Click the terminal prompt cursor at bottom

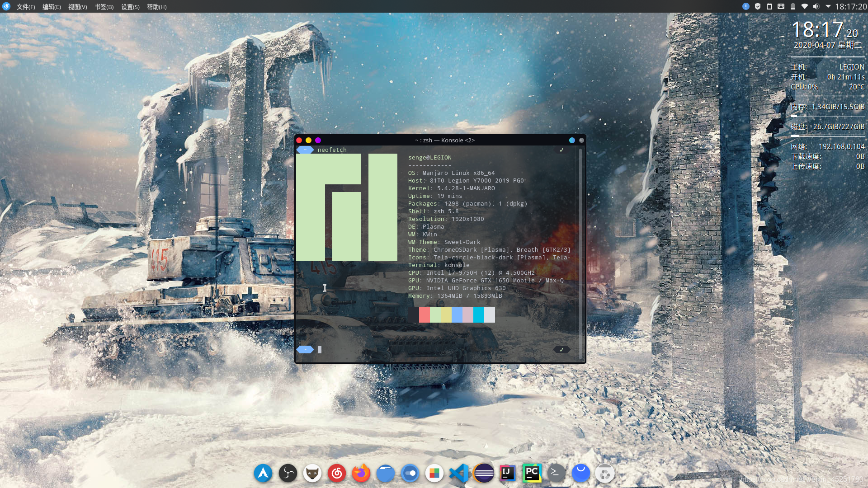click(320, 350)
